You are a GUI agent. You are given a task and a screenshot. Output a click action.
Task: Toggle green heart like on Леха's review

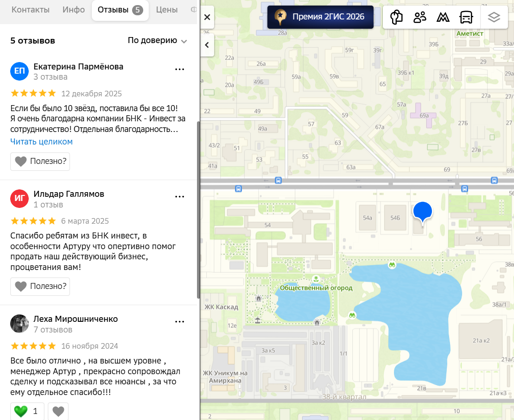[x=27, y=411]
